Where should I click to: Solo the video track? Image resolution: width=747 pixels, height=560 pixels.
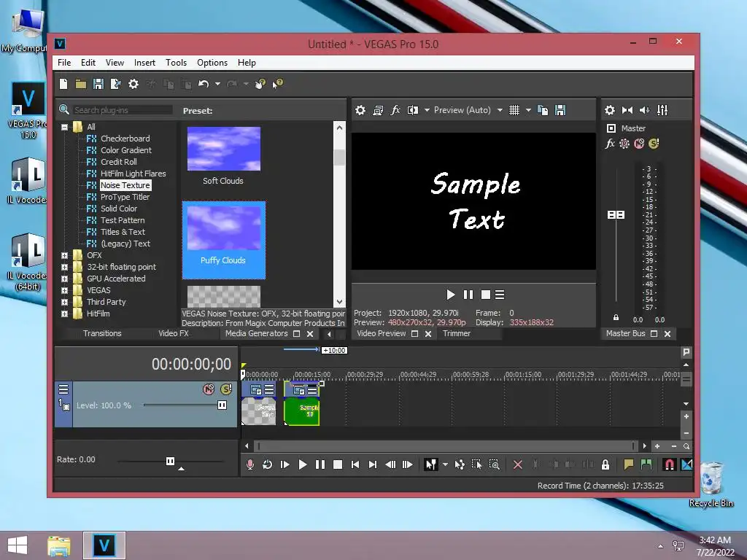coord(226,389)
